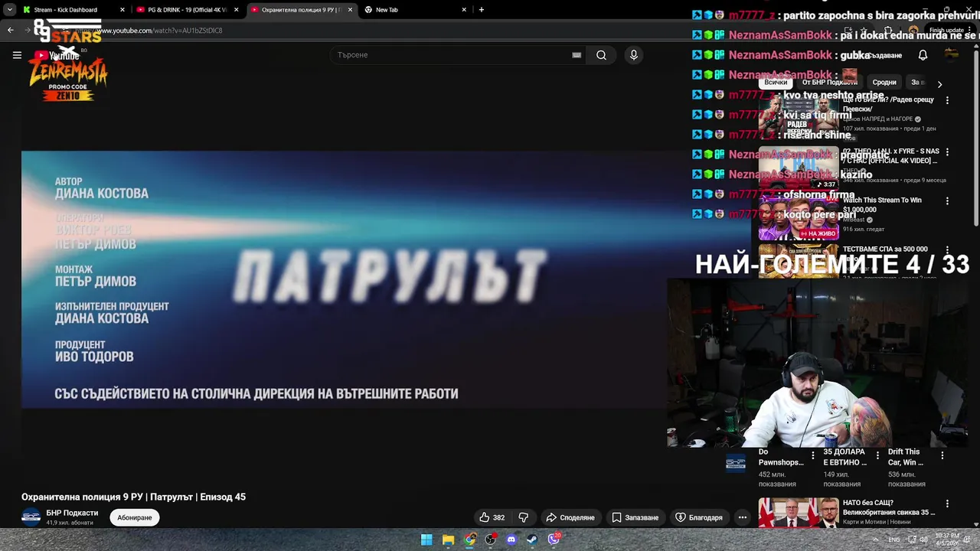Open a new browser tab
Screen dimensions: 980x551
coord(482,10)
